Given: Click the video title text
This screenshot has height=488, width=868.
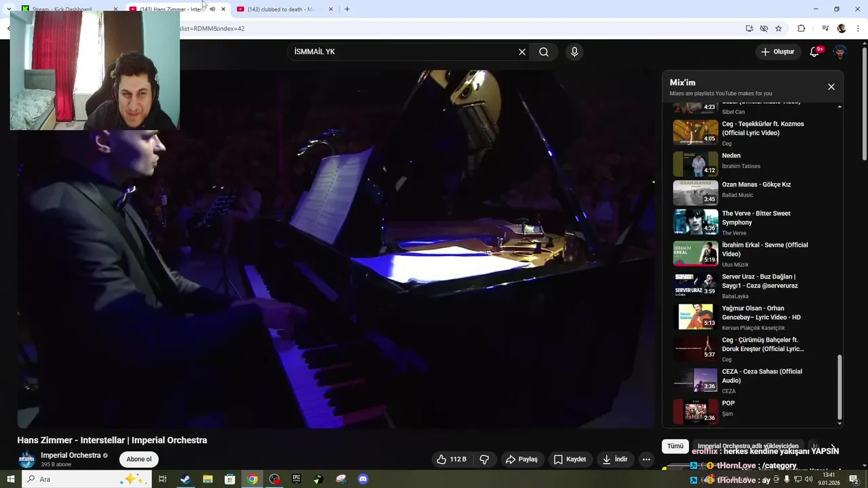Looking at the screenshot, I should [x=112, y=440].
